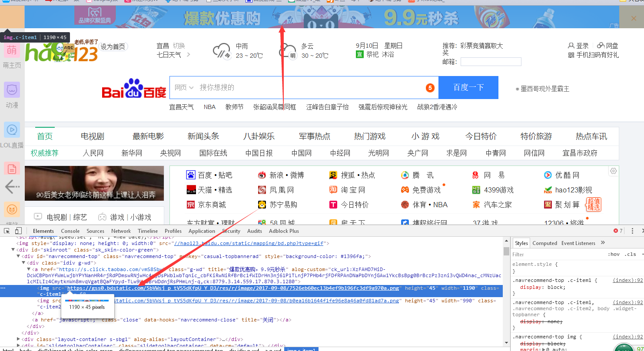
Task: Click the 苏宁易购 icon
Action: tap(262, 205)
